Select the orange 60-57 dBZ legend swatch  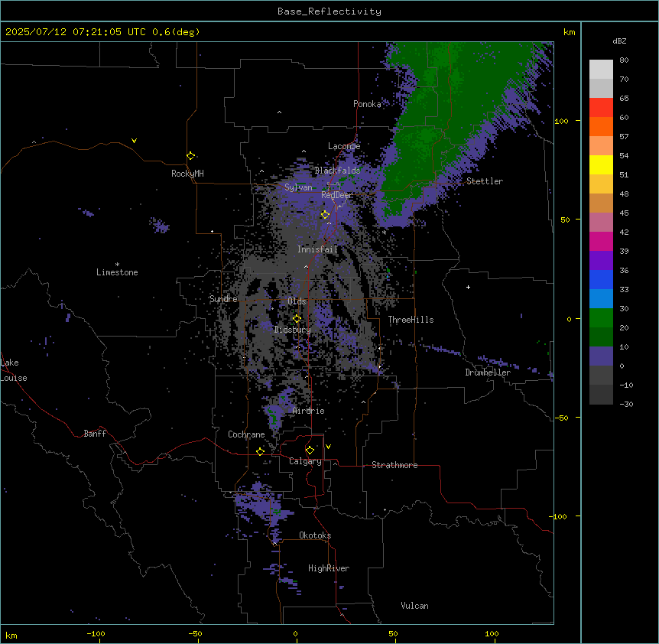[x=601, y=127]
